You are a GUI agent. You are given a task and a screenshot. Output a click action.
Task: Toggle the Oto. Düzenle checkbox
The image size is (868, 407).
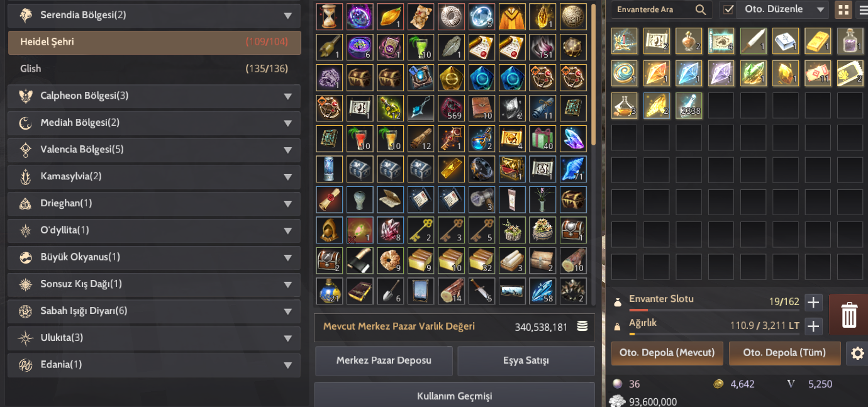click(x=728, y=9)
